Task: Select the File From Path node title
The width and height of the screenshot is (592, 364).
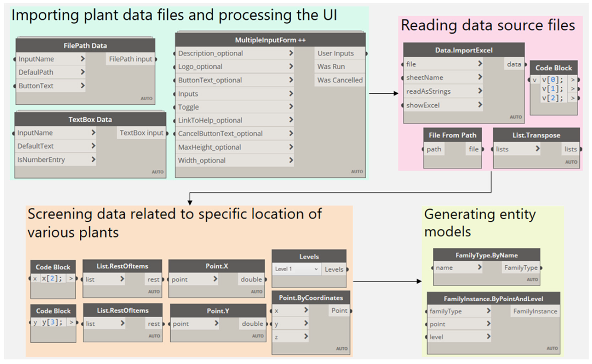Action: 452,135
